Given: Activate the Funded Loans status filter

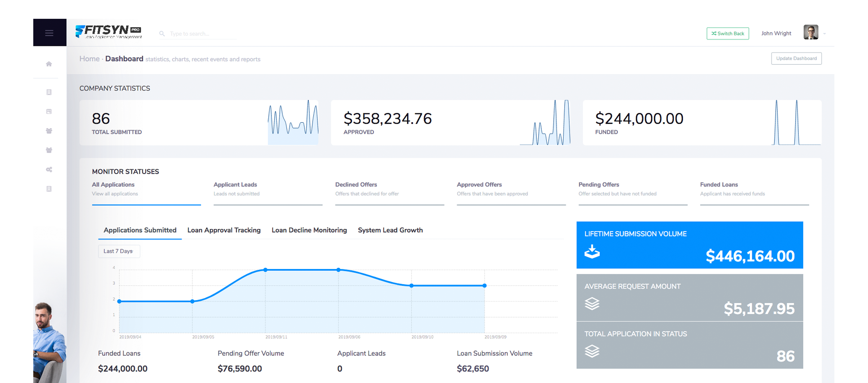Looking at the screenshot, I should [719, 184].
